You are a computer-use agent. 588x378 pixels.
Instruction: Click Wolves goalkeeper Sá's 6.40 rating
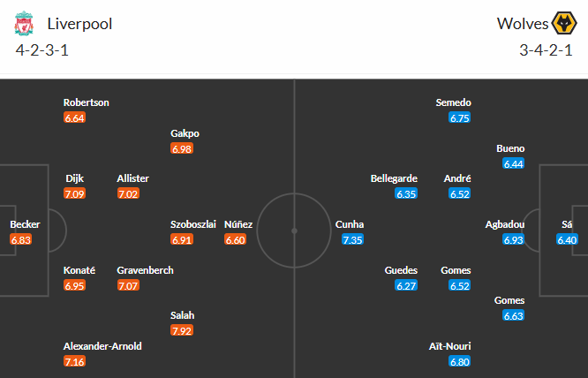click(568, 240)
